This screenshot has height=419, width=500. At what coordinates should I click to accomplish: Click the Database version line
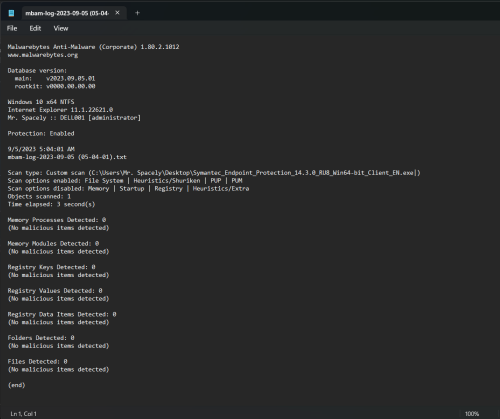[37, 71]
